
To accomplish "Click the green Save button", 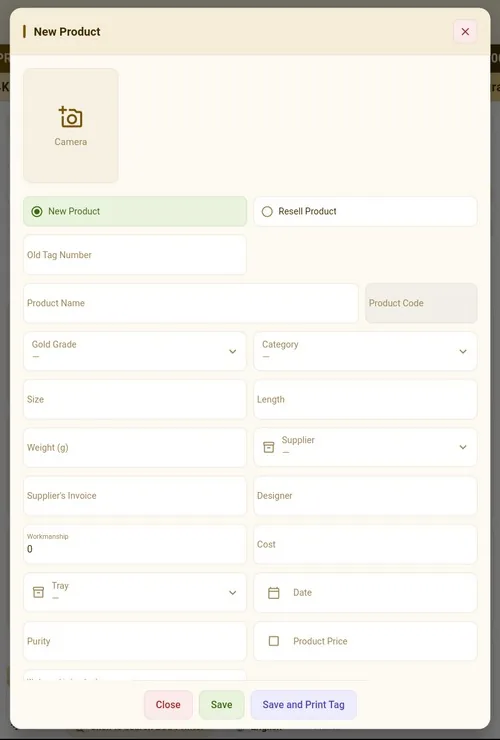I will [x=221, y=705].
